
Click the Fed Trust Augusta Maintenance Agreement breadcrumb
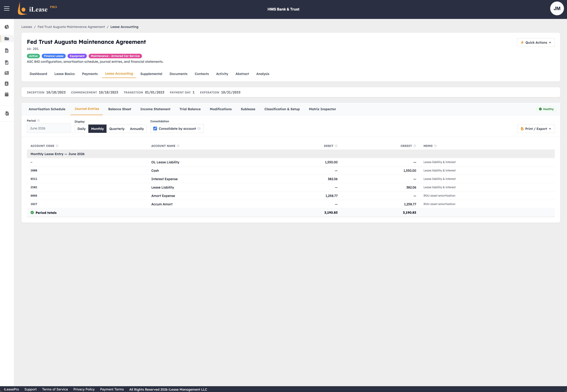[71, 27]
